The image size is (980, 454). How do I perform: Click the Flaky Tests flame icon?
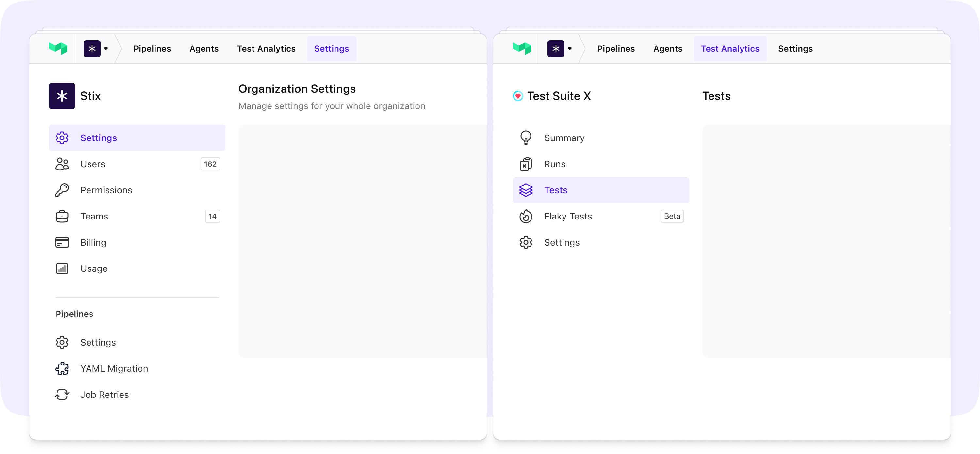tap(526, 216)
